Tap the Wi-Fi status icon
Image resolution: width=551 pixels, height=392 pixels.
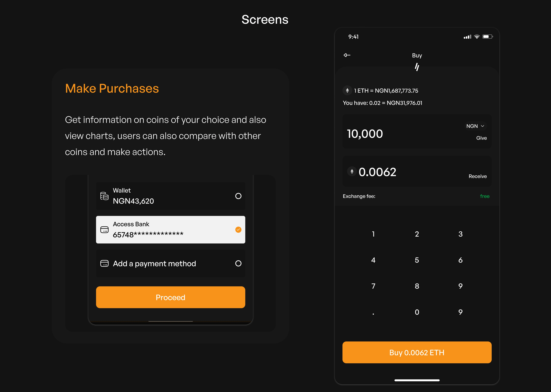pyautogui.click(x=477, y=37)
